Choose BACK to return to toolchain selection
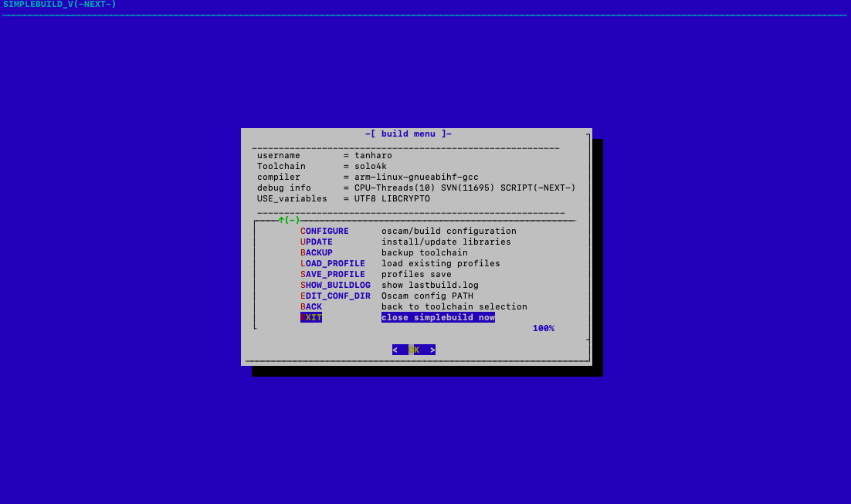 311,306
